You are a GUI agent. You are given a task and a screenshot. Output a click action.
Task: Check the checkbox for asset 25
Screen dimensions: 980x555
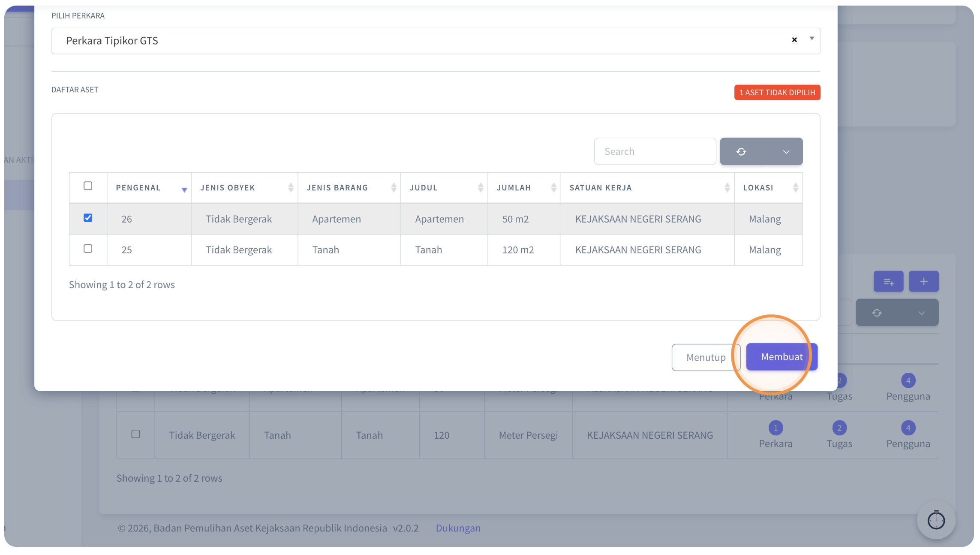point(88,249)
